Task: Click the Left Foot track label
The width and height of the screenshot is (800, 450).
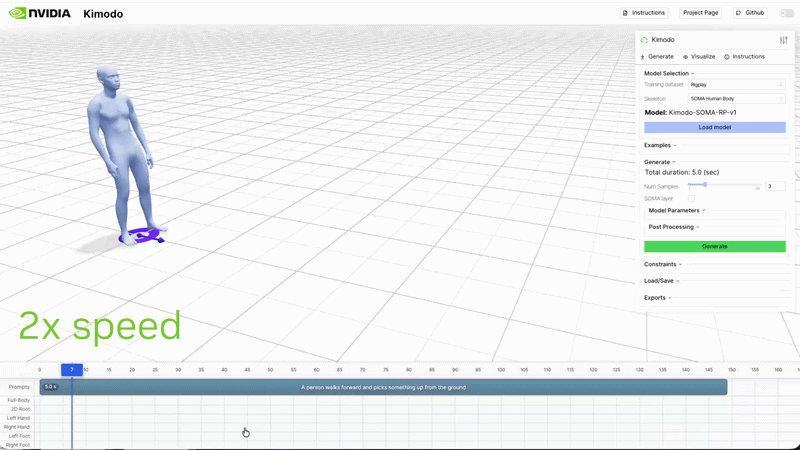Action: [19, 436]
